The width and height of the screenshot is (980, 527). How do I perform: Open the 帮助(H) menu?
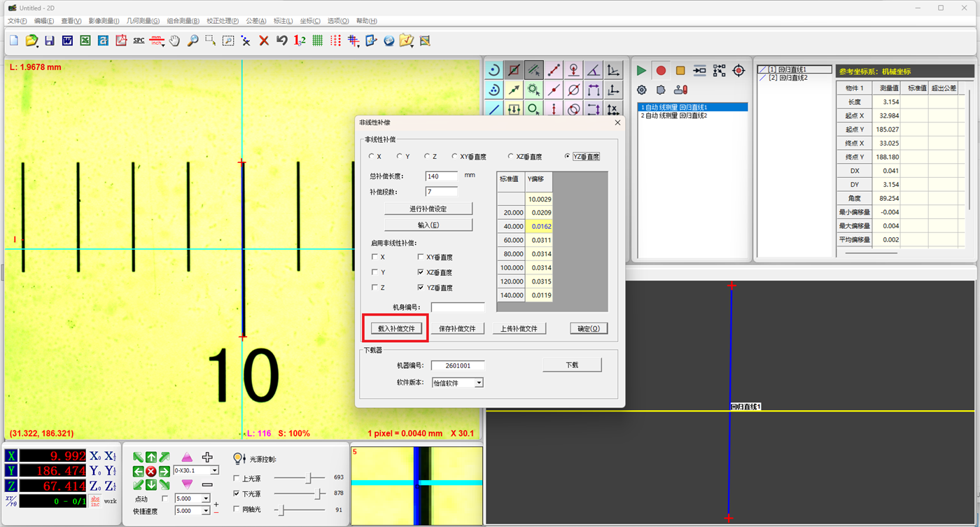click(367, 21)
